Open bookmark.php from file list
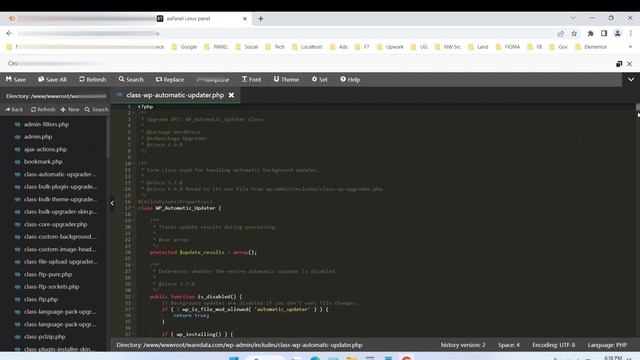Screen dimensions: 640x360 click(43, 162)
